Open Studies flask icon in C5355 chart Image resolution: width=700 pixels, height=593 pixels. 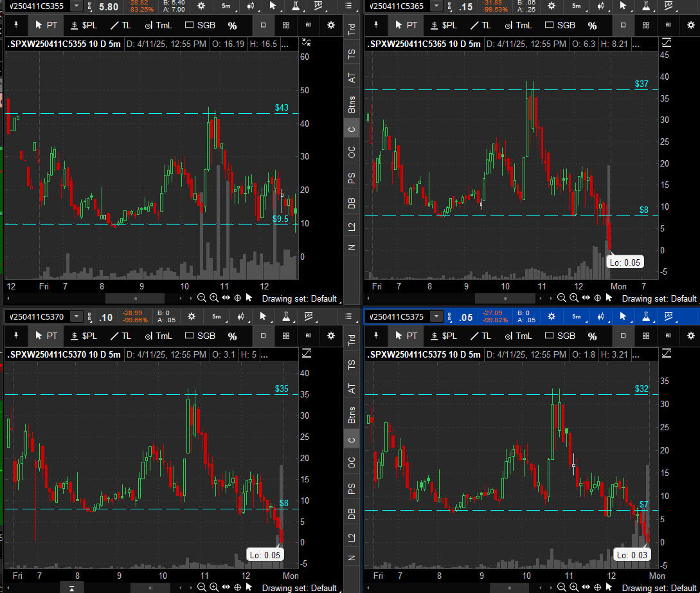click(295, 6)
